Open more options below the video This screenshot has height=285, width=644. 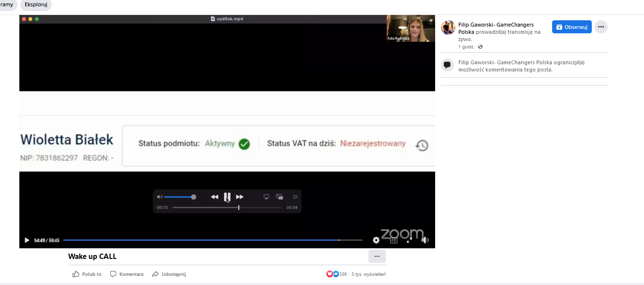pos(377,256)
